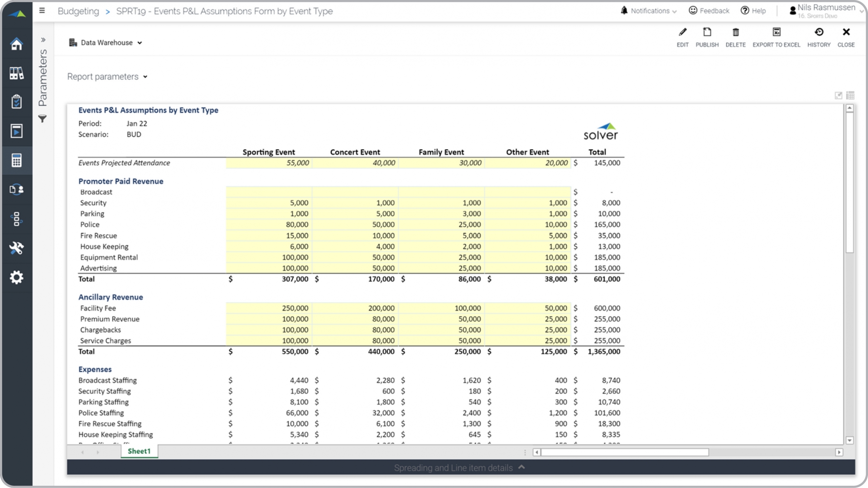The image size is (868, 488).
Task: Open the Settings gear icon in sidebar
Action: (16, 277)
